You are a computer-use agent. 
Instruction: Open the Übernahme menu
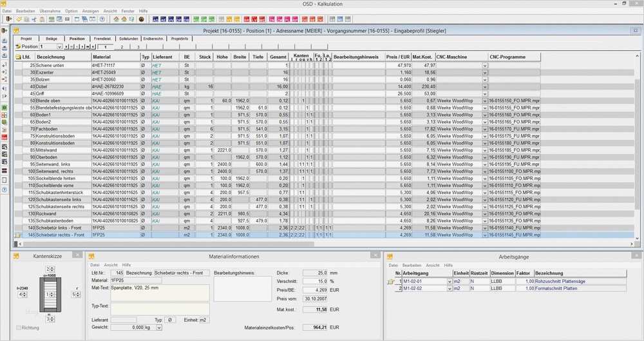(50, 11)
